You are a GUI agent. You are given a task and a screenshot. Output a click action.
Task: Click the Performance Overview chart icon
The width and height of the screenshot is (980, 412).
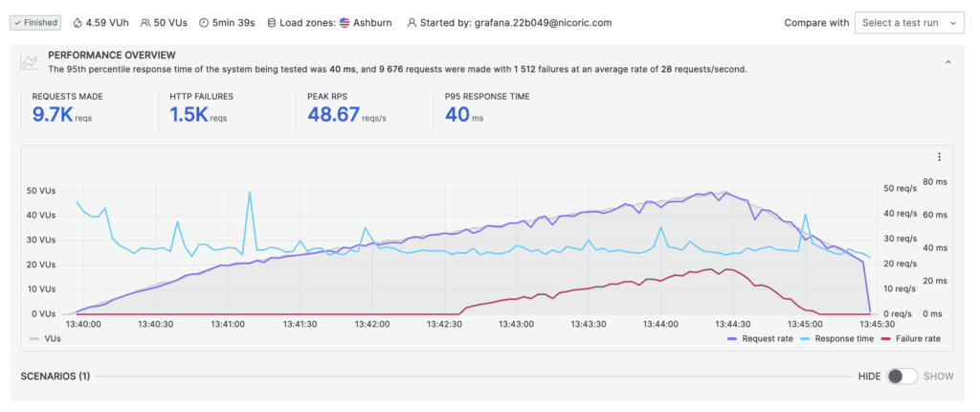pos(29,61)
